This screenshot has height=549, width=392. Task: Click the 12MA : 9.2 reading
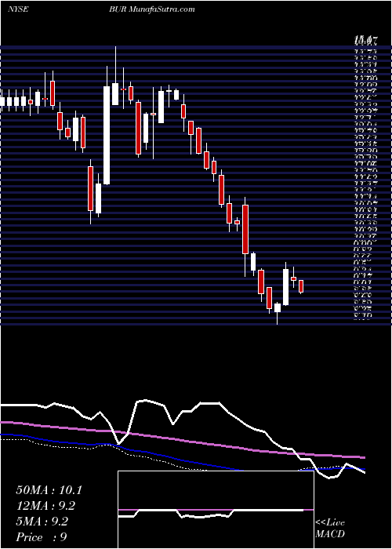(x=45, y=506)
